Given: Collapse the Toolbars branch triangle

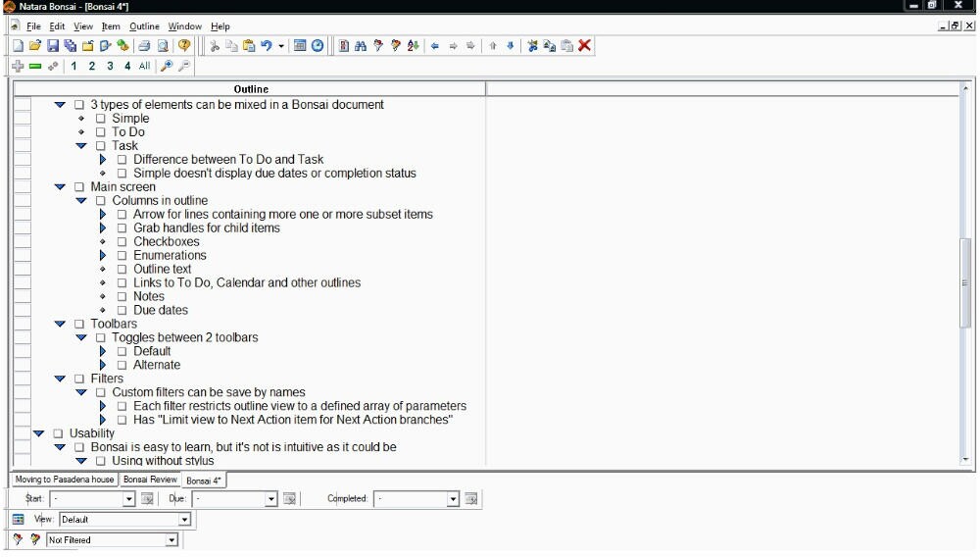Looking at the screenshot, I should click(x=60, y=324).
